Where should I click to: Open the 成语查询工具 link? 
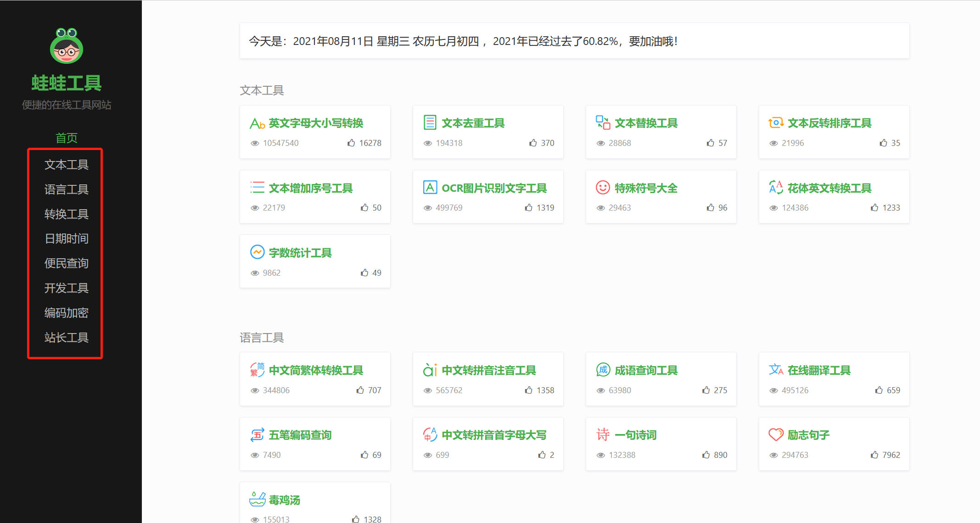point(646,370)
